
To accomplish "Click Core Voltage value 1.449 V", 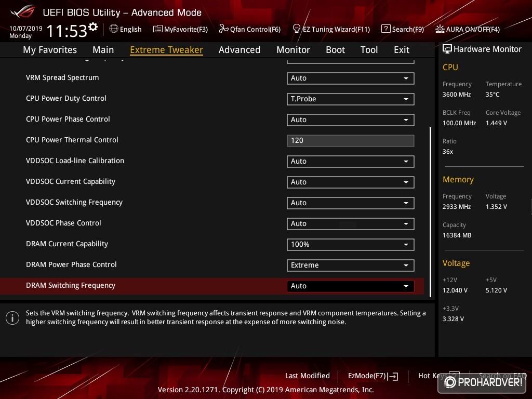I will [496, 123].
